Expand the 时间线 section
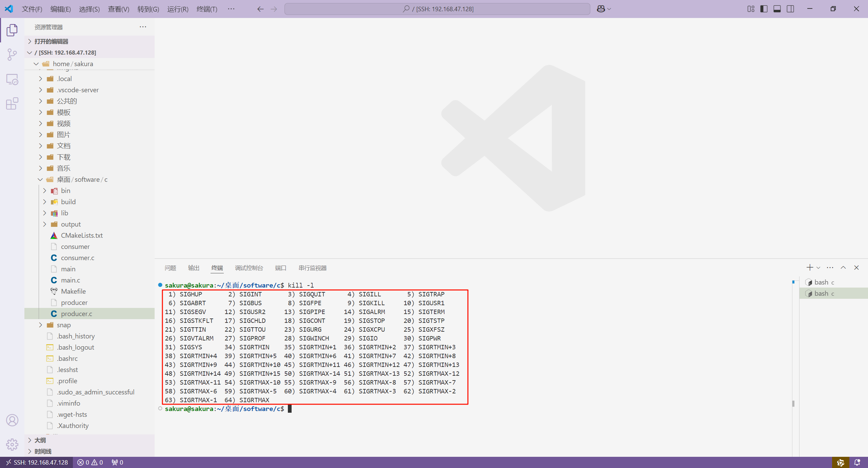The image size is (868, 468). click(90, 451)
